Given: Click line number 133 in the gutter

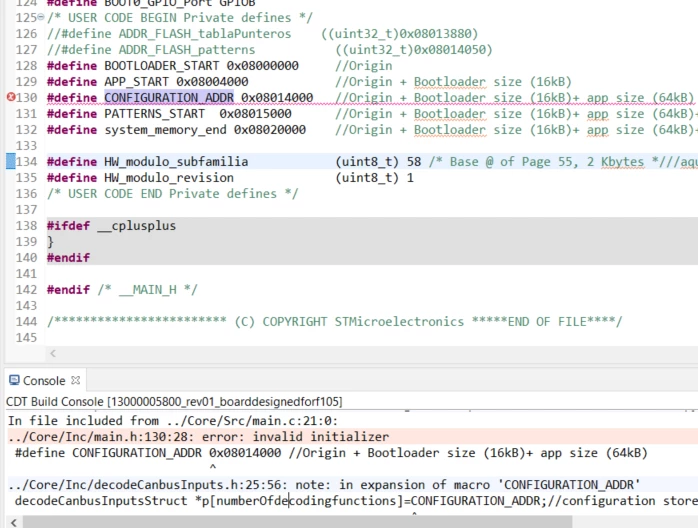Looking at the screenshot, I should coord(26,146).
